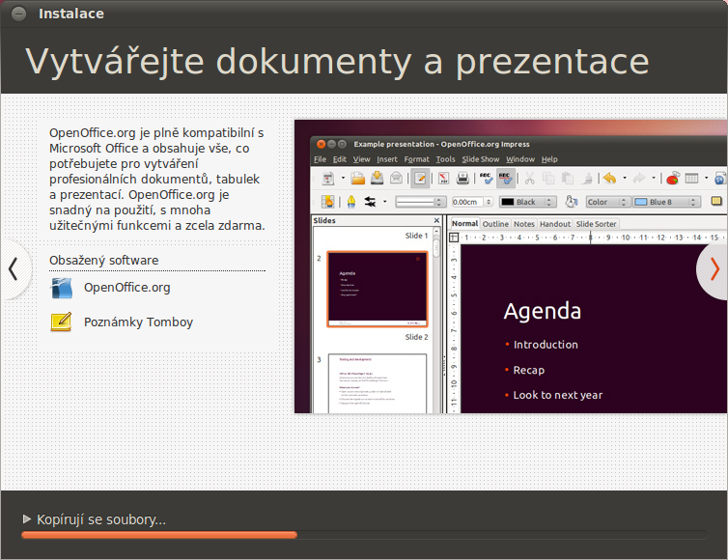Viewport: 728px width, 560px height.
Task: Advance to the next installer slide
Action: coord(714,269)
